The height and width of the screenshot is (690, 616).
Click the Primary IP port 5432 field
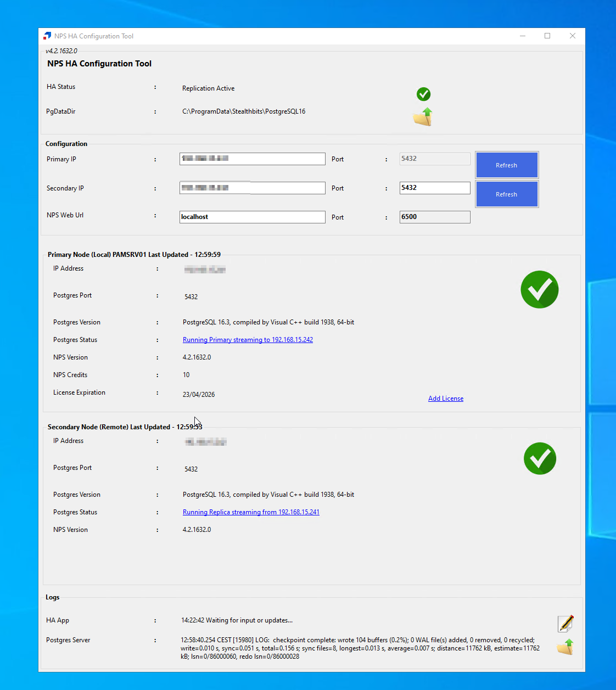coord(434,159)
